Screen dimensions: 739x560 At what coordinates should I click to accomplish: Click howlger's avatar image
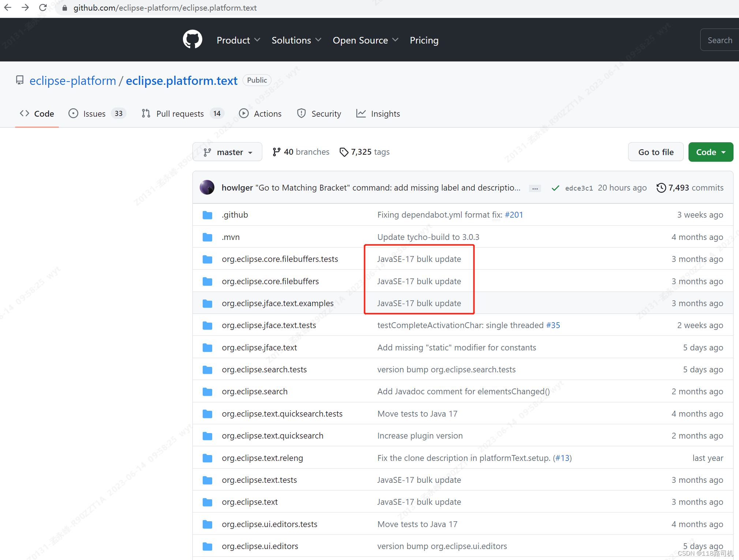207,187
